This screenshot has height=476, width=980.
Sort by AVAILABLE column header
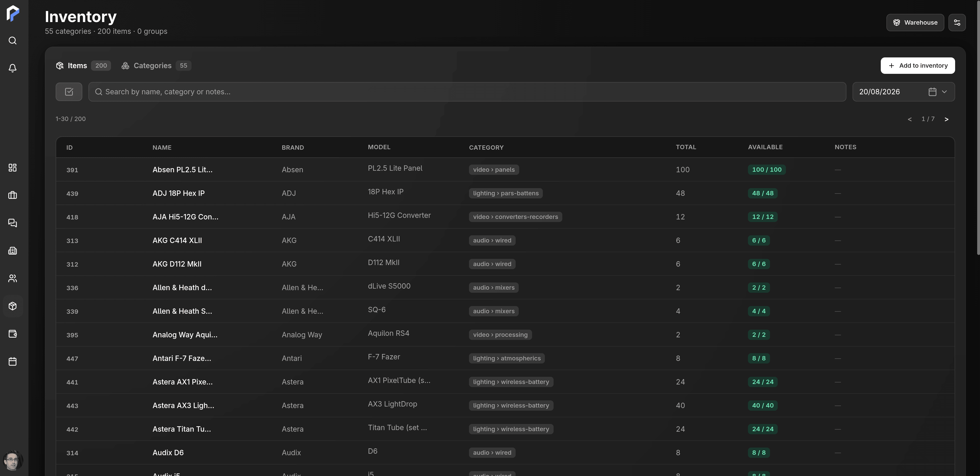tap(765, 147)
